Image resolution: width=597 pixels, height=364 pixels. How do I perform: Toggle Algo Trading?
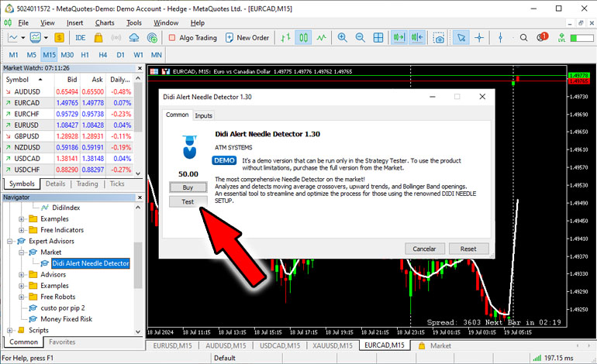[192, 38]
